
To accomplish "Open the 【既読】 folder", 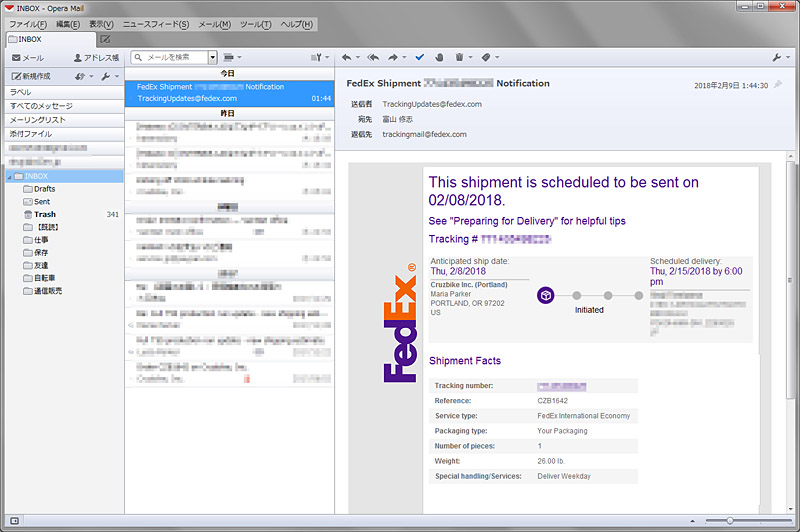I will 42,227.
